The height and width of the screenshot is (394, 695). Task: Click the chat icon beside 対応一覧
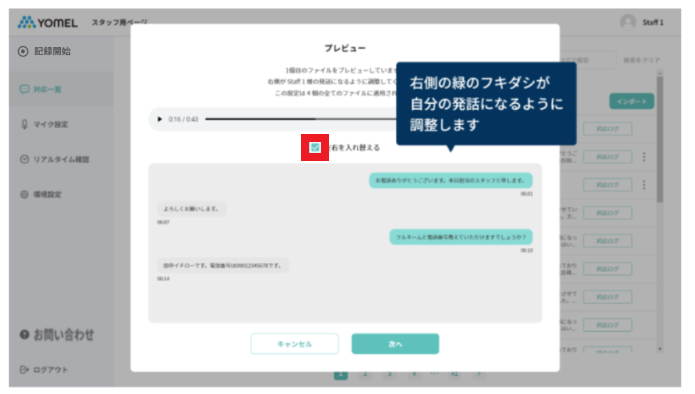[x=24, y=89]
